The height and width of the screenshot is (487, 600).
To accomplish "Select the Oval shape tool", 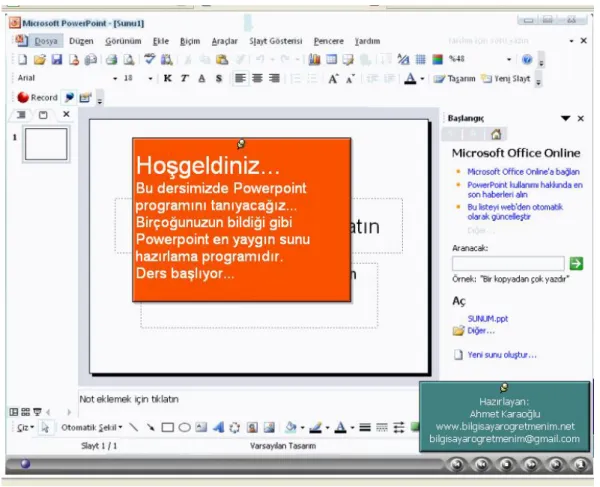I will click(x=184, y=427).
